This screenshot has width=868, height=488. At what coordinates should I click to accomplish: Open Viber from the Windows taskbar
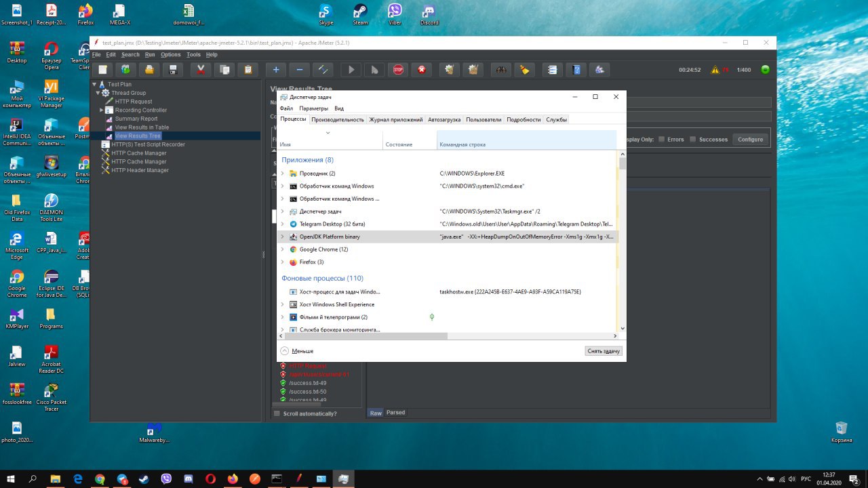[166, 479]
